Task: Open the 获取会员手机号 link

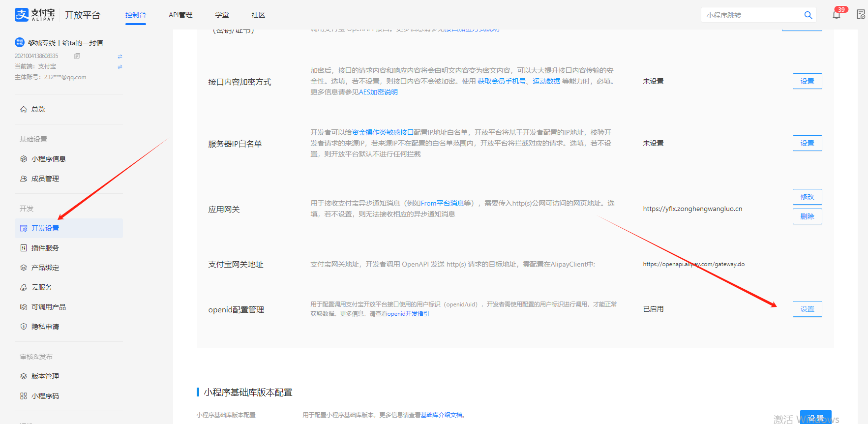Action: coord(502,81)
